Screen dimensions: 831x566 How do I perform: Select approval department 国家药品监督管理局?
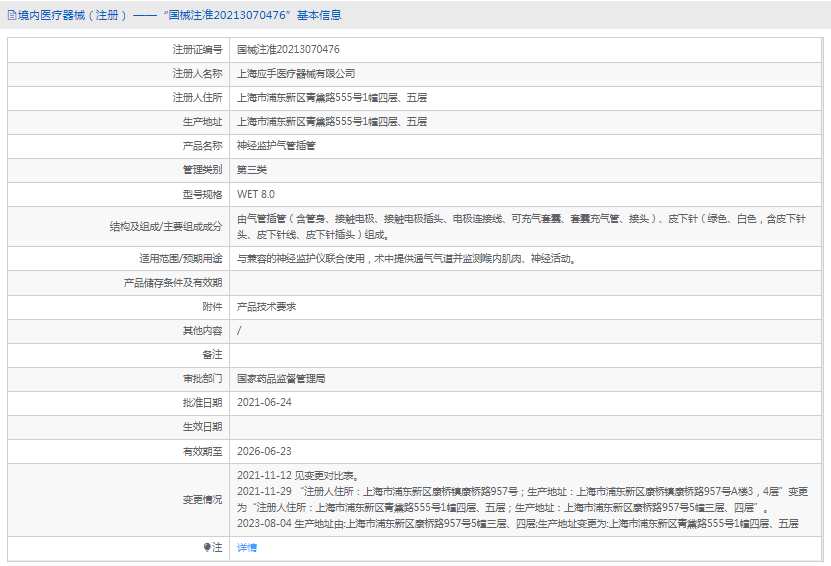click(x=281, y=378)
